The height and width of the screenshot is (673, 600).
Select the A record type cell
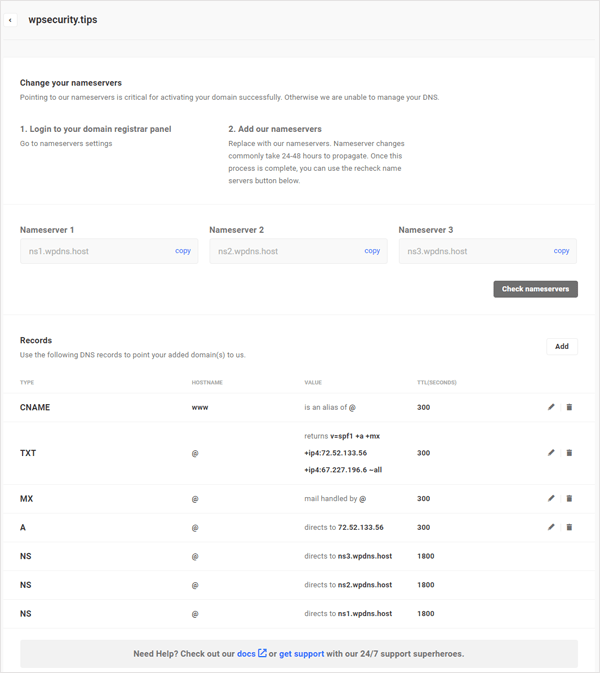(x=23, y=527)
